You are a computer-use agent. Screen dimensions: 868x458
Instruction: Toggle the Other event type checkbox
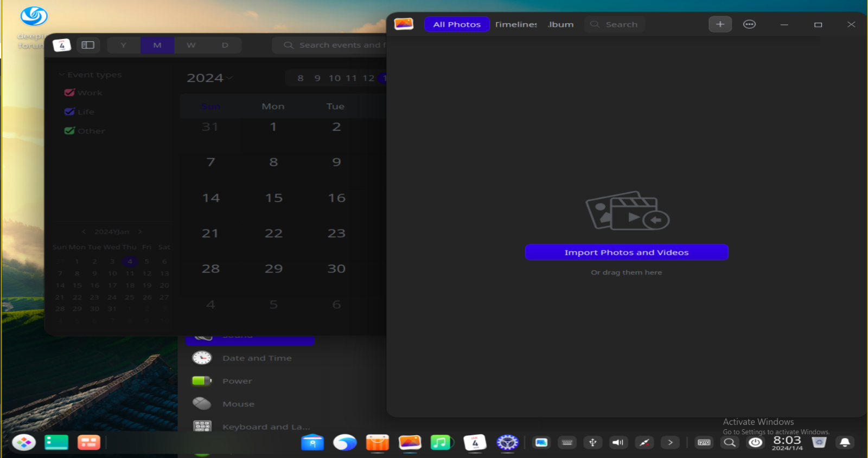[x=69, y=131]
